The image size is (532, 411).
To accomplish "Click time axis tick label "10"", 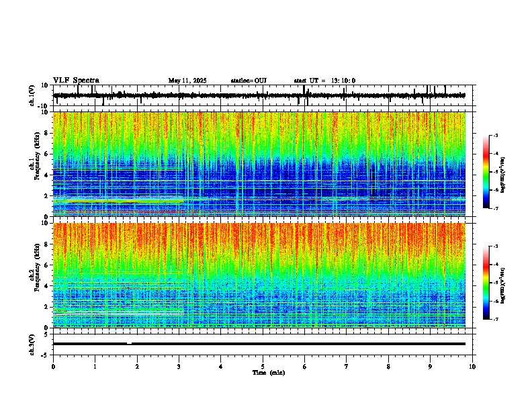I will pos(472,367).
